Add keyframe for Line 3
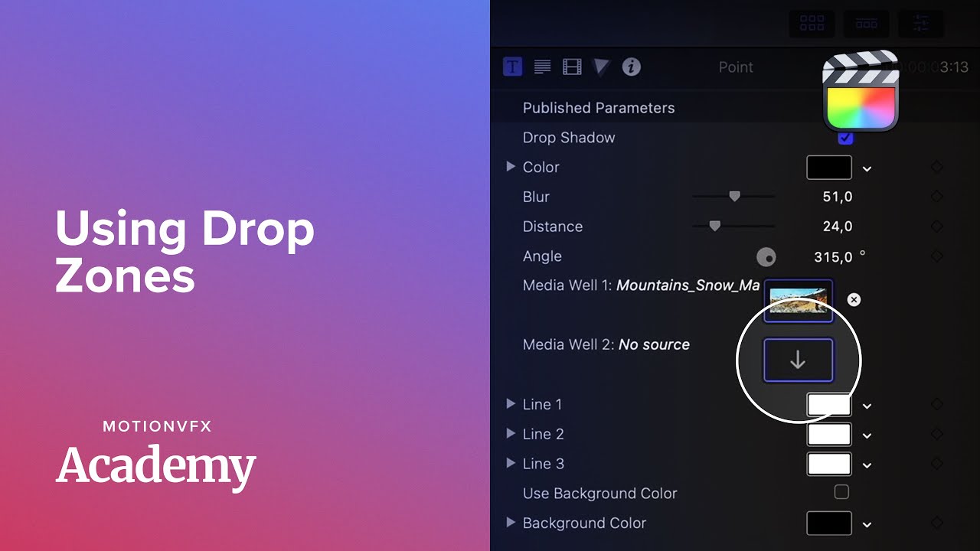 pos(936,464)
